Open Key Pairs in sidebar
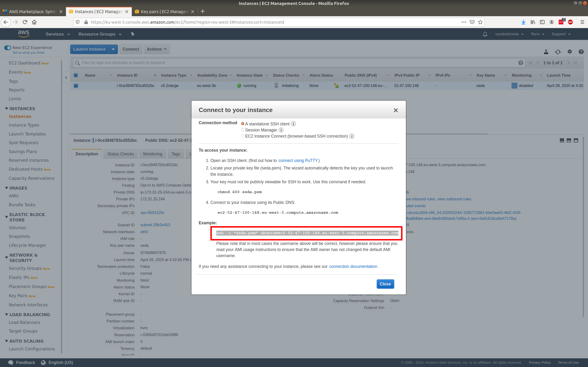 (18, 296)
